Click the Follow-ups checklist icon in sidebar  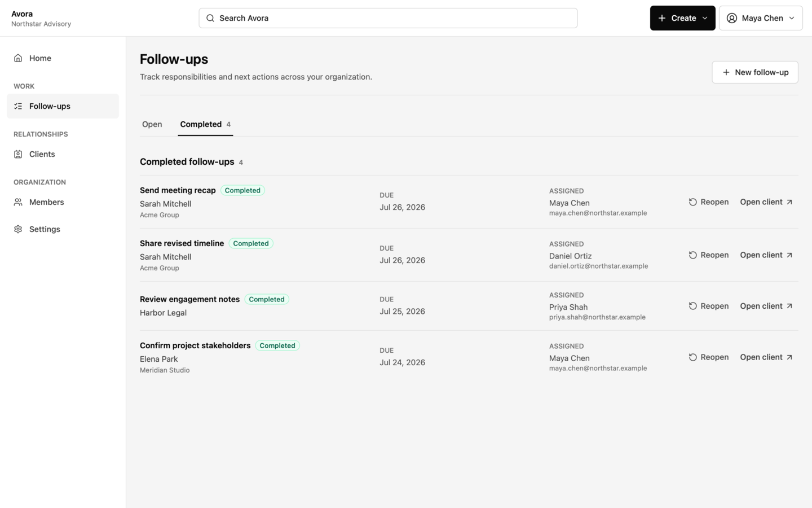pyautogui.click(x=18, y=106)
